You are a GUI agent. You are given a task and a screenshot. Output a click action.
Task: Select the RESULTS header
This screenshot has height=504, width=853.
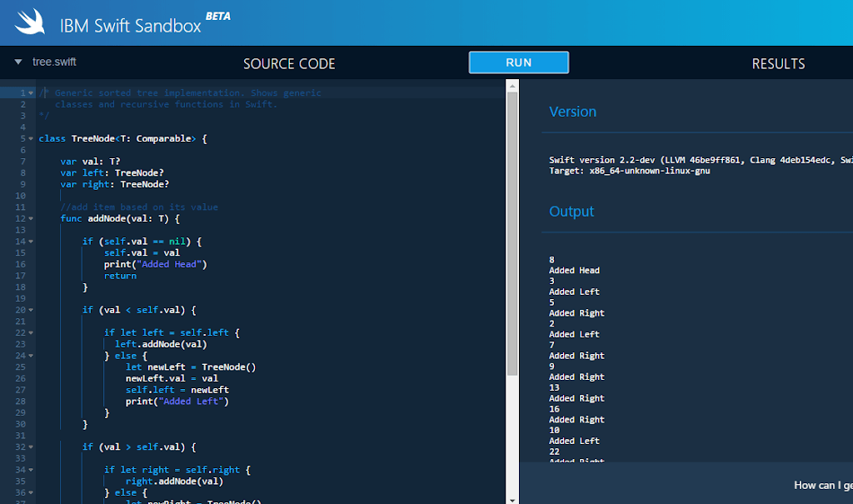click(778, 64)
